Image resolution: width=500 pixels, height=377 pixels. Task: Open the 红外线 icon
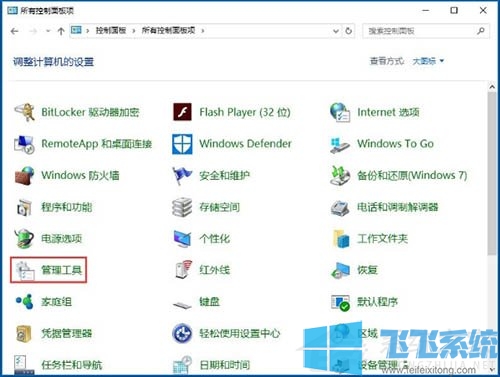(x=184, y=270)
